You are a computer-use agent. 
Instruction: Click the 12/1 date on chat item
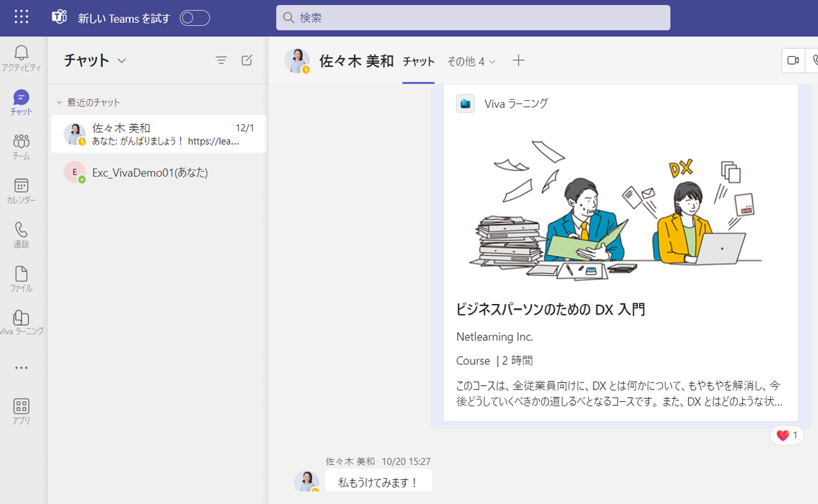coord(245,128)
